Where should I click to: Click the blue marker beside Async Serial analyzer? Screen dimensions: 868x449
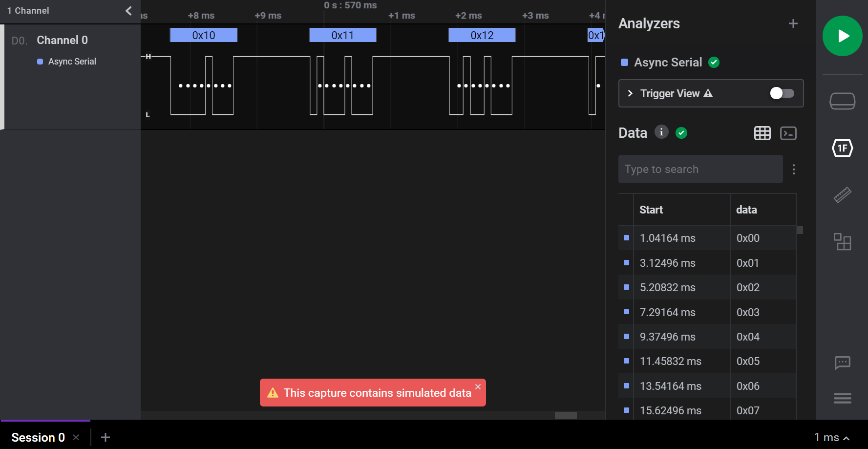click(x=624, y=62)
